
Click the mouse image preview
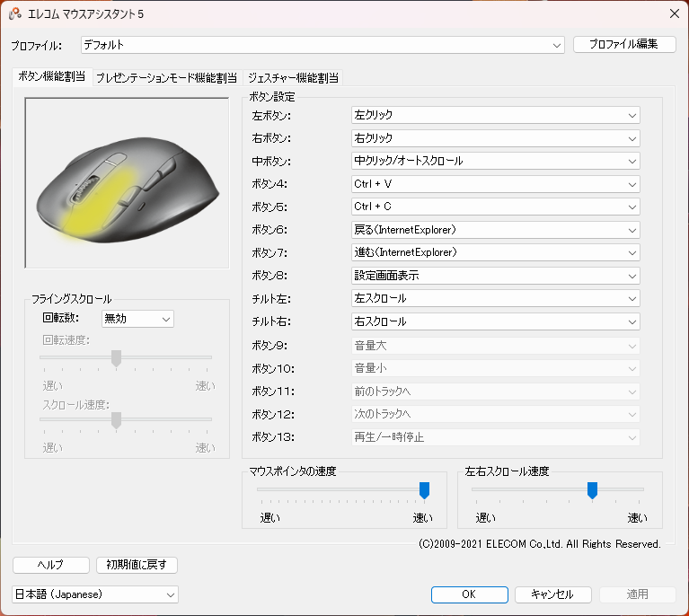[127, 182]
